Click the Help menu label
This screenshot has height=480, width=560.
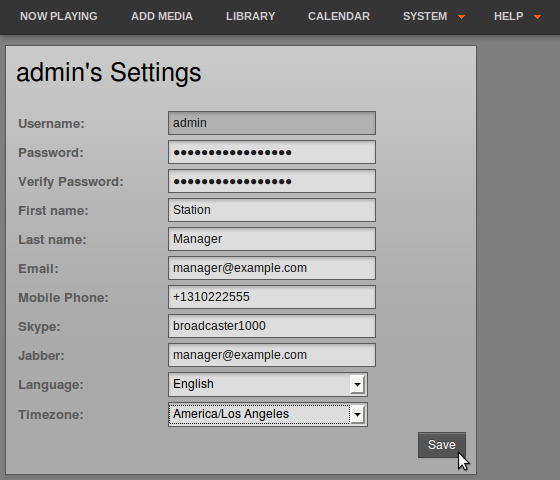click(509, 16)
